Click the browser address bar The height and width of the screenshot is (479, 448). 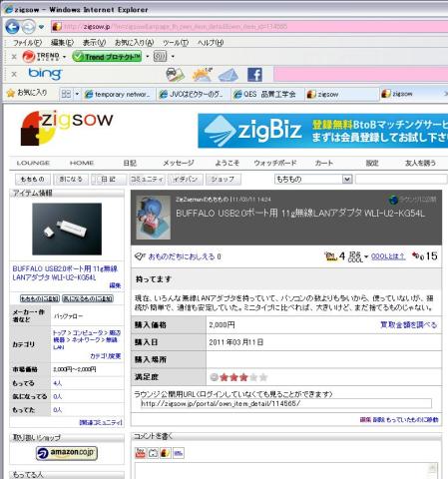click(249, 27)
